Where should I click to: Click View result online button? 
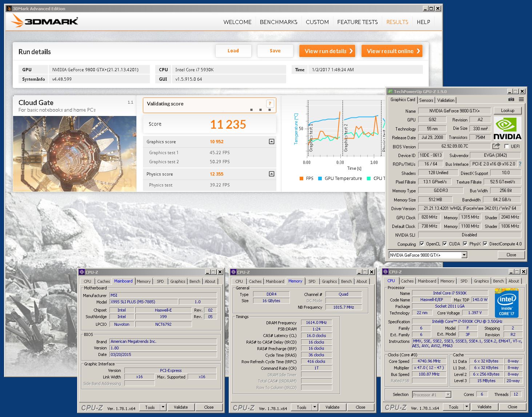point(392,51)
